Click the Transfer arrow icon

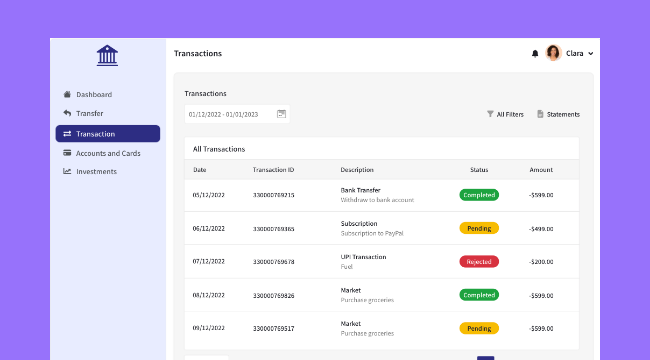pyautogui.click(x=67, y=113)
